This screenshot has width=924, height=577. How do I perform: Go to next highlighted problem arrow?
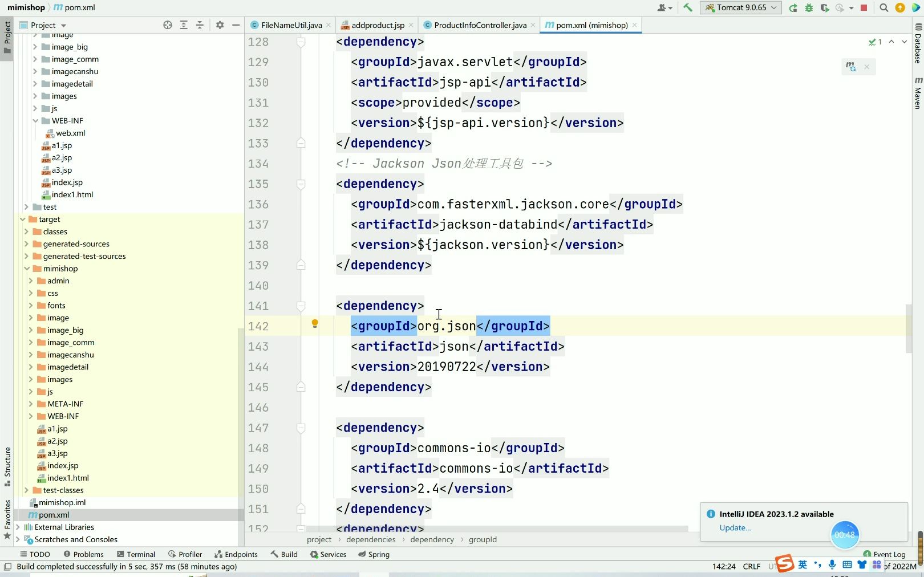pyautogui.click(x=904, y=42)
